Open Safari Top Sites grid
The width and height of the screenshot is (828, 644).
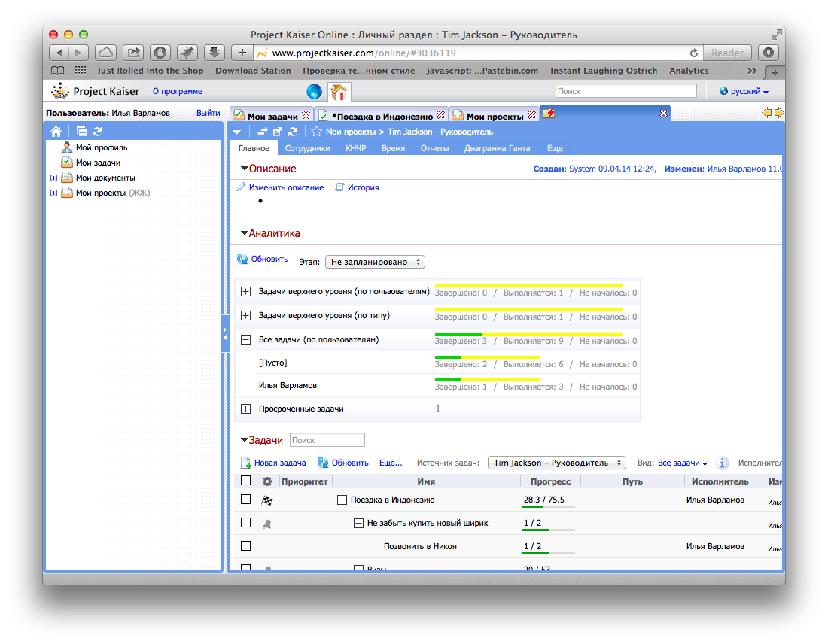[80, 71]
